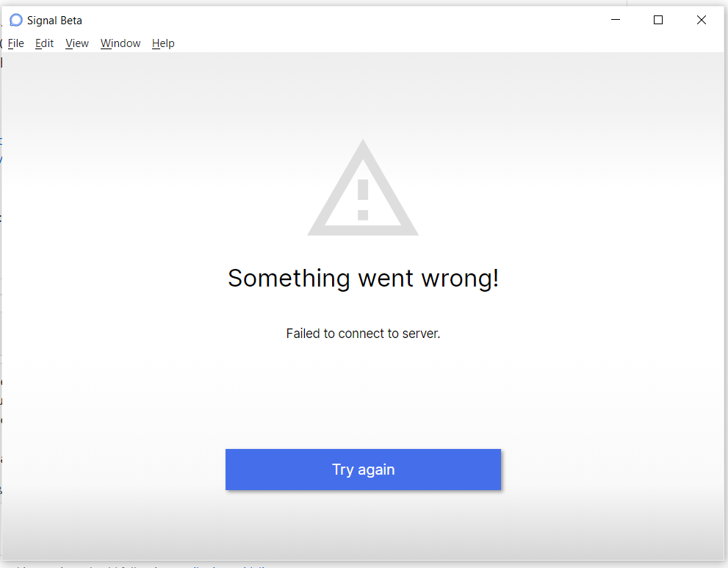
Task: Click the Try again button
Action: coord(363,469)
